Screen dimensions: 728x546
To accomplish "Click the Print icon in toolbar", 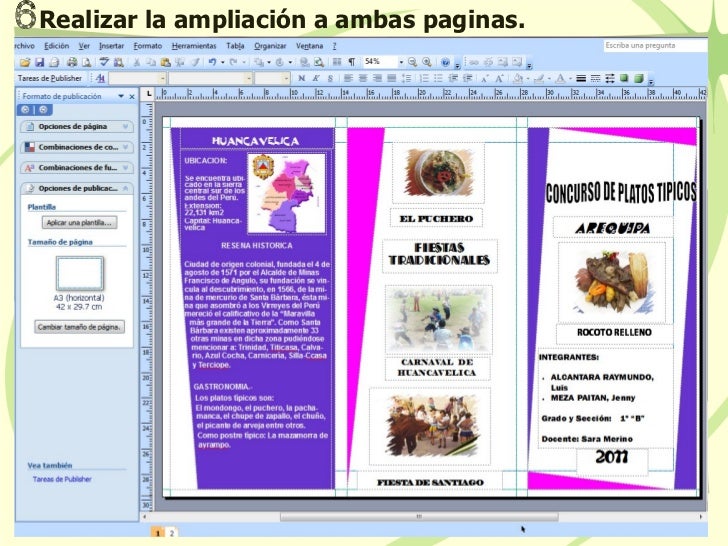I will click(72, 62).
